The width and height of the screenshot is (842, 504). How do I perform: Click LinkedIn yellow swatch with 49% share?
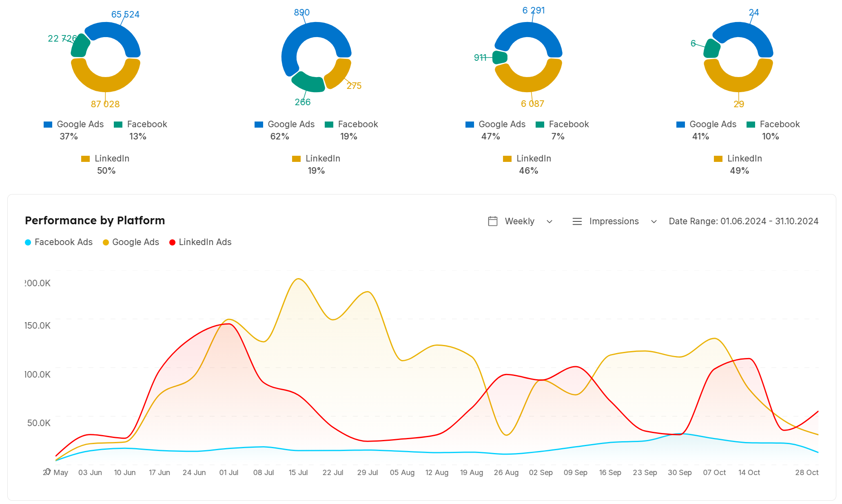(x=718, y=159)
